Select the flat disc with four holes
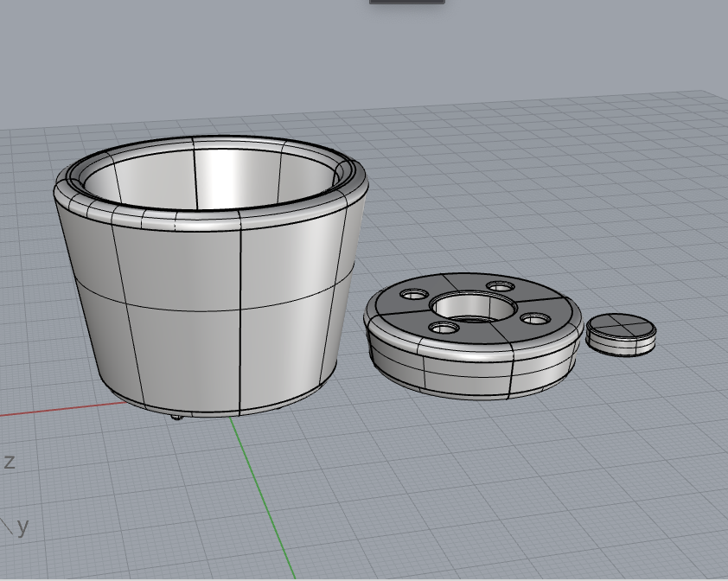Screen dimensions: 728x581 click(473, 335)
